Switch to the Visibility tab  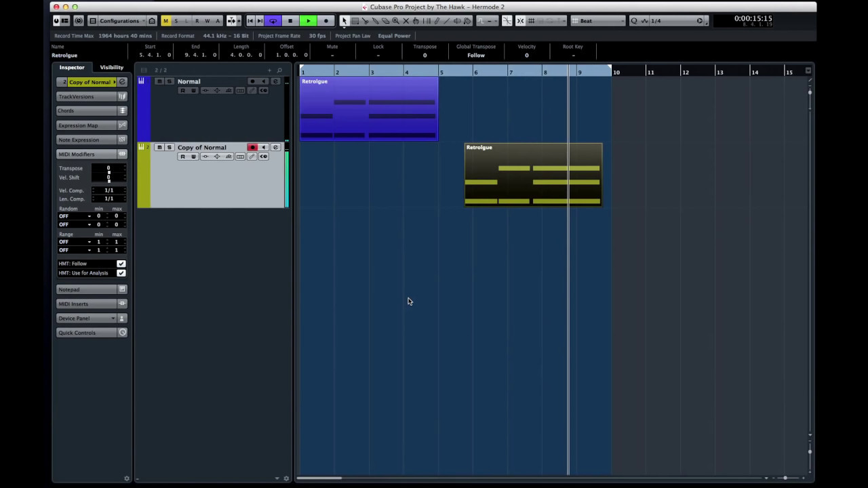[112, 67]
